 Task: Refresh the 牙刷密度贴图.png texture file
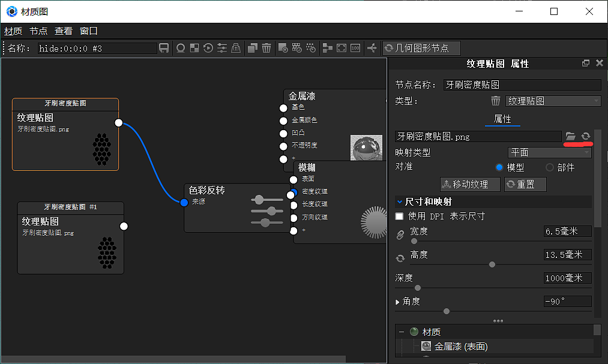[586, 137]
